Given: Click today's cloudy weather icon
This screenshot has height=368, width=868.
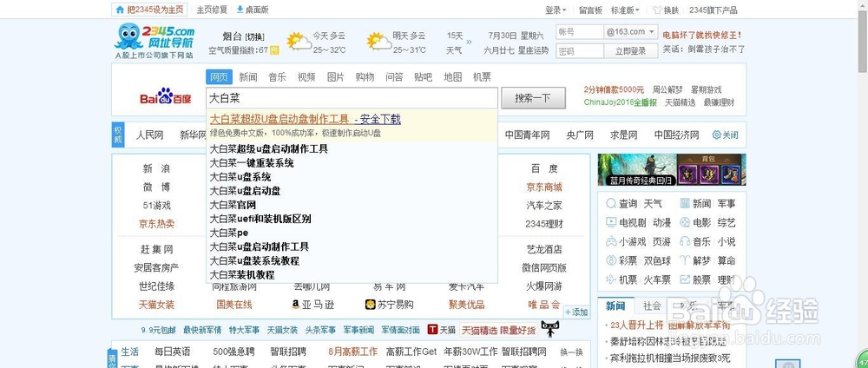Looking at the screenshot, I should pyautogui.click(x=299, y=42).
